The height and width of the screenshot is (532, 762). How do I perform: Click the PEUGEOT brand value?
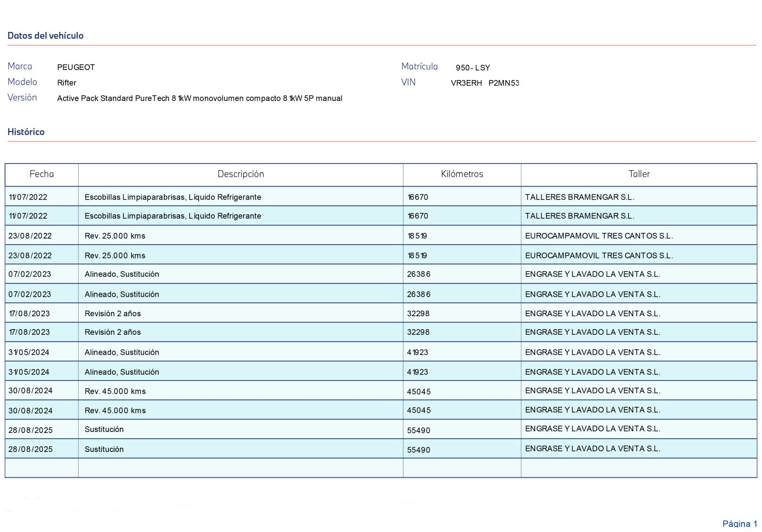pyautogui.click(x=76, y=68)
